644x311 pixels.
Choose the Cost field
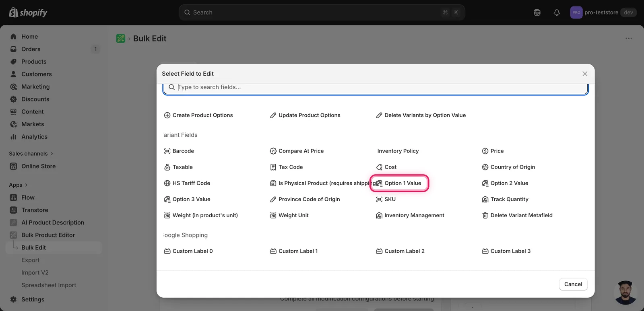click(386, 167)
